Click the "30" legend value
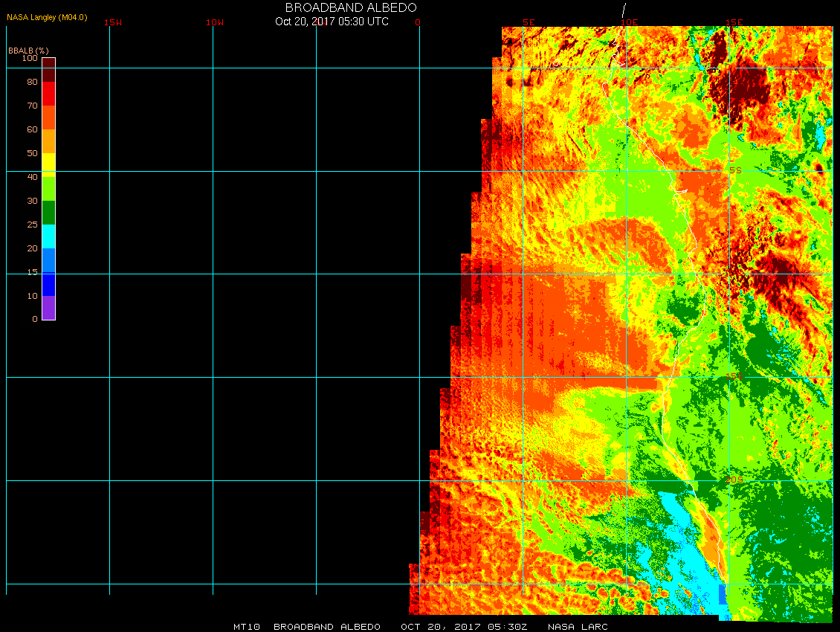Image resolution: width=840 pixels, height=632 pixels. pos(32,201)
